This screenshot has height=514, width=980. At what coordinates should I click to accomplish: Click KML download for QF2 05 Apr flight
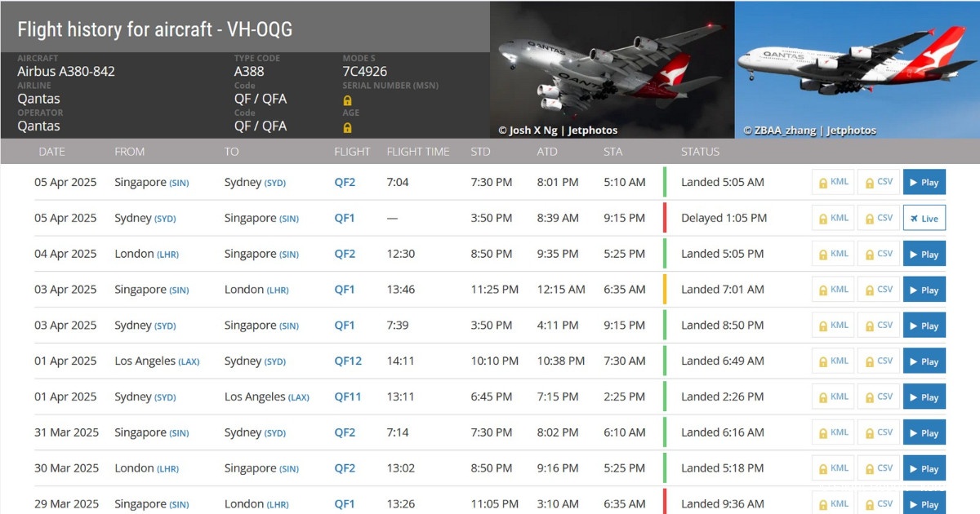(832, 182)
